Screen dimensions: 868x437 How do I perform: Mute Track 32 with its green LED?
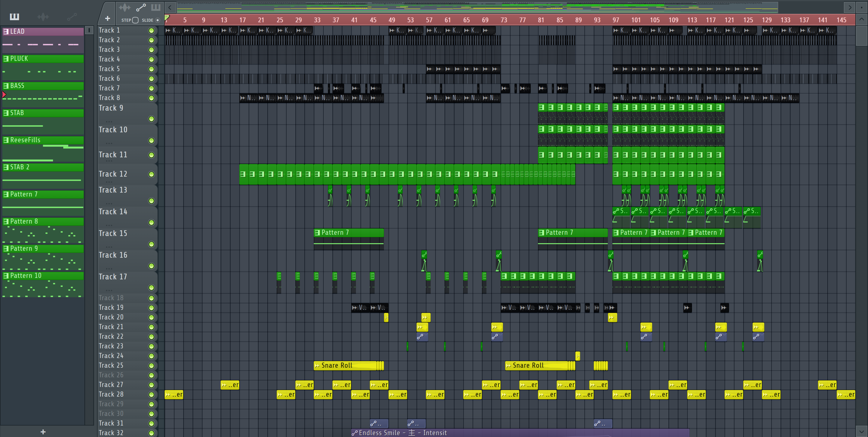tap(152, 433)
